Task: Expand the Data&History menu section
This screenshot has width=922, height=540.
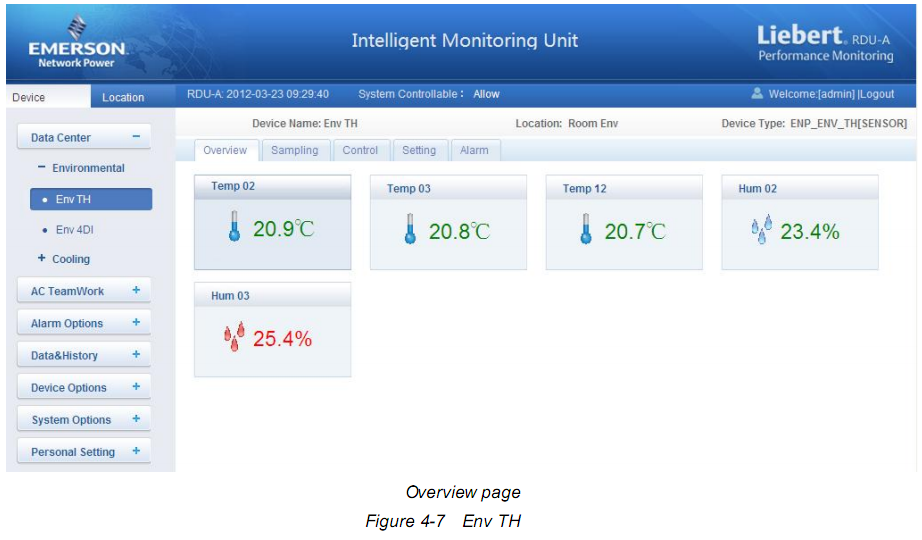Action: pyautogui.click(x=136, y=355)
